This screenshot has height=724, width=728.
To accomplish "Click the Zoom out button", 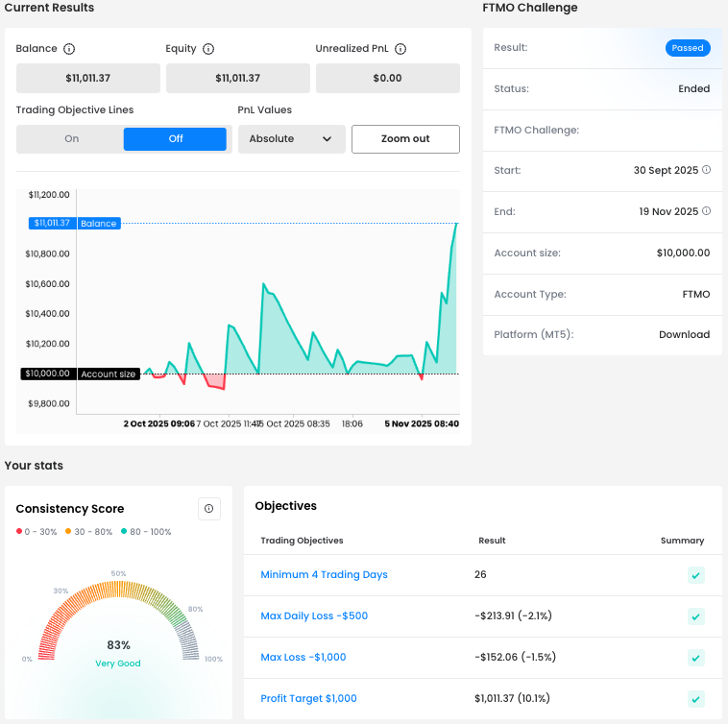I will pos(405,139).
